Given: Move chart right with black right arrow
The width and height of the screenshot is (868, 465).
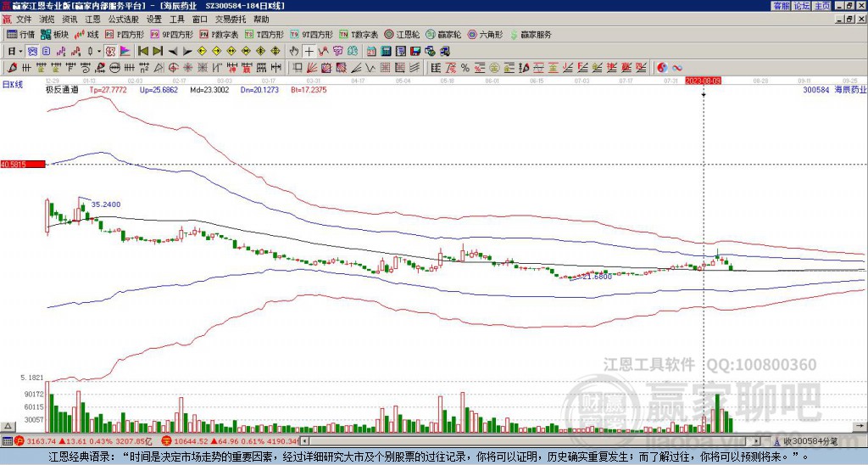Looking at the screenshot, I should 187,52.
